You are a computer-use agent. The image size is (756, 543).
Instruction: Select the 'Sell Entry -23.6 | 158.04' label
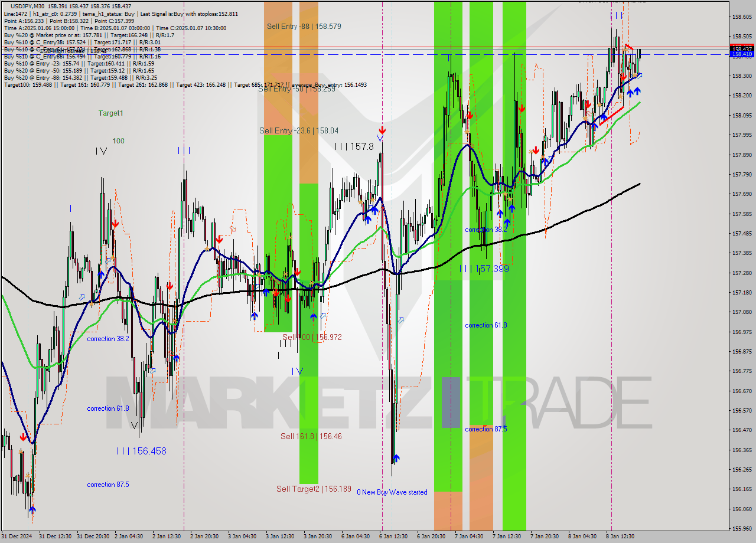(299, 130)
